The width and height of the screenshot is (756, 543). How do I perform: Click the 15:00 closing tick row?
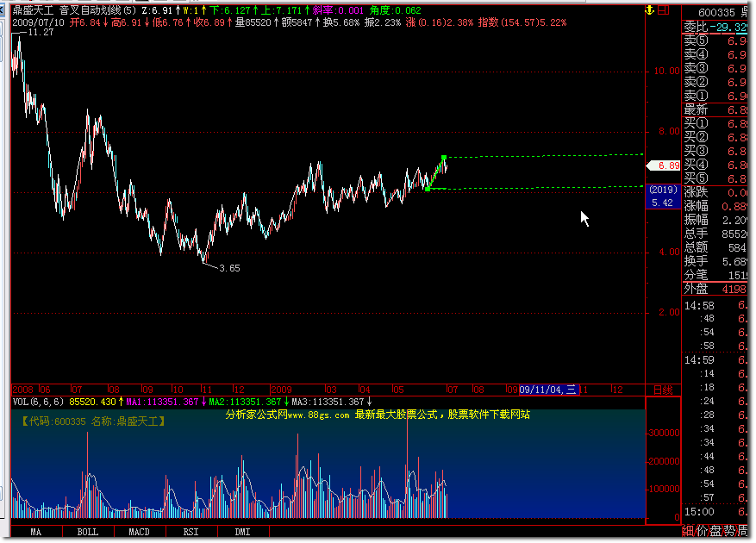click(715, 512)
